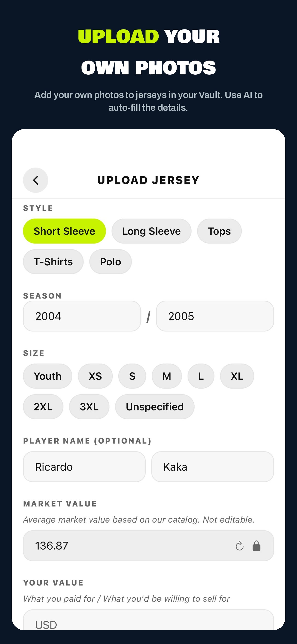297x644 pixels.
Task: Select XS size
Action: coord(95,376)
